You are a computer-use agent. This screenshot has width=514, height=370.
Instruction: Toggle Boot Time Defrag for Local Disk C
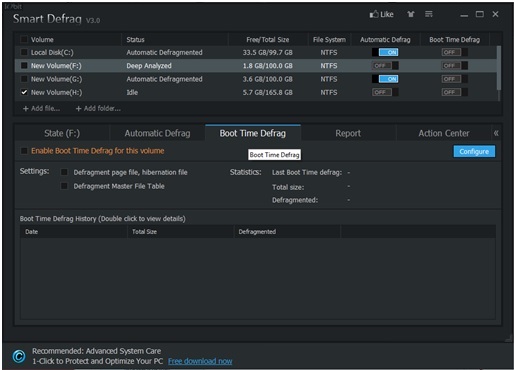click(455, 52)
